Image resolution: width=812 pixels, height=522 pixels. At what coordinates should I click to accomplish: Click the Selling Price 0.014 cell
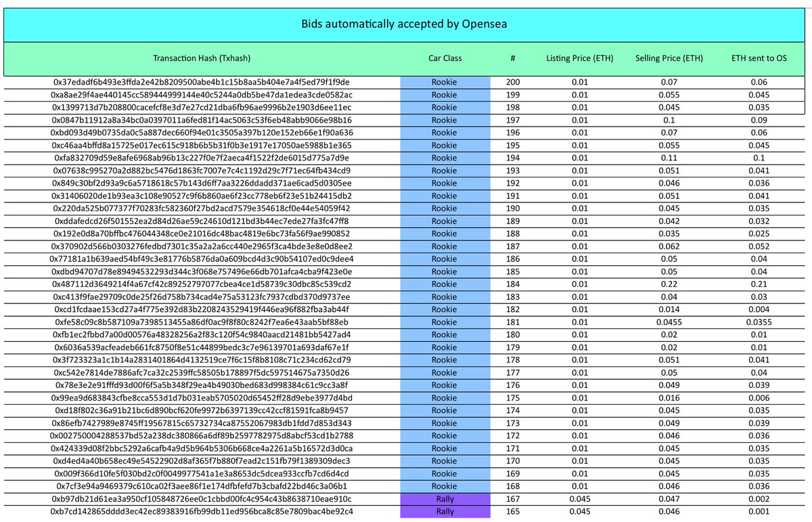[x=669, y=309]
